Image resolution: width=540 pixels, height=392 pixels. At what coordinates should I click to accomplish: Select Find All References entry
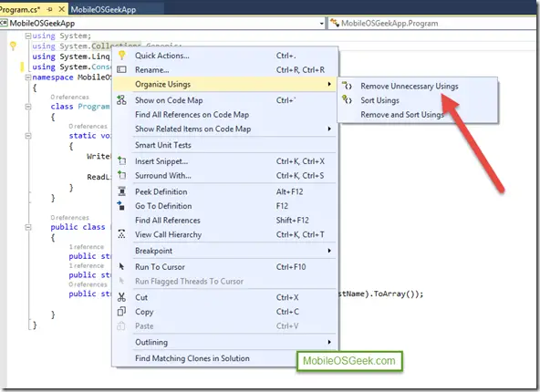tap(225, 221)
